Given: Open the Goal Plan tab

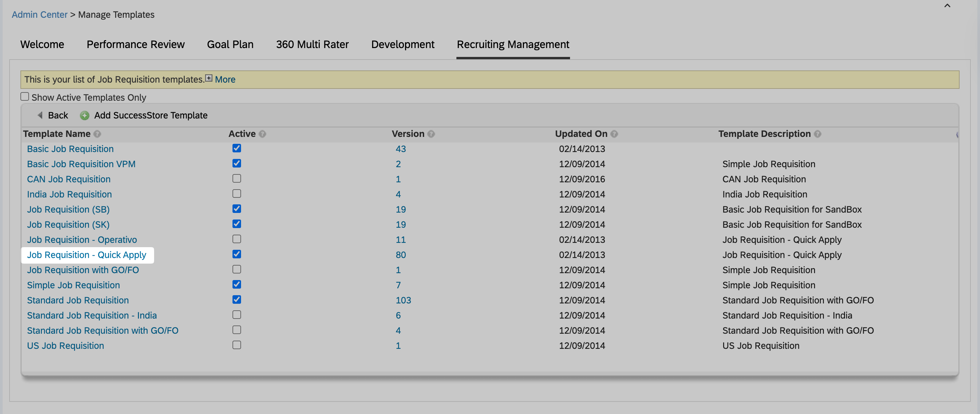Looking at the screenshot, I should (x=230, y=44).
